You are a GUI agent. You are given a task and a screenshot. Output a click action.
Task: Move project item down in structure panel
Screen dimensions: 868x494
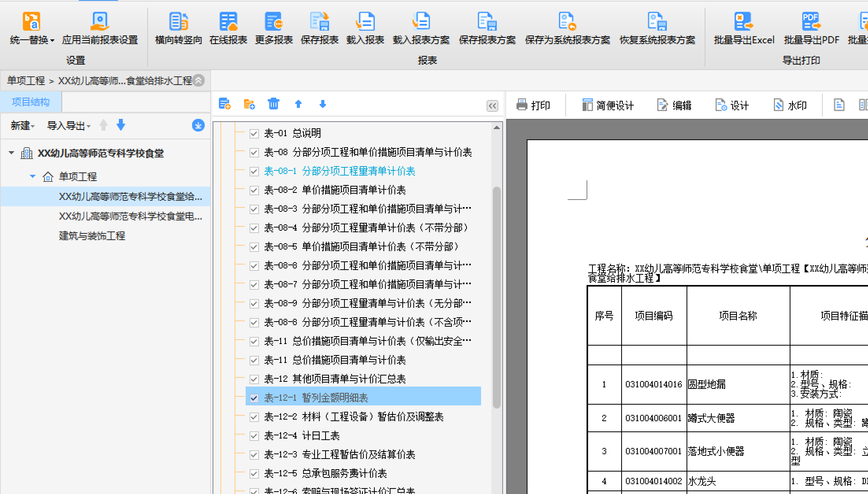[x=121, y=125]
